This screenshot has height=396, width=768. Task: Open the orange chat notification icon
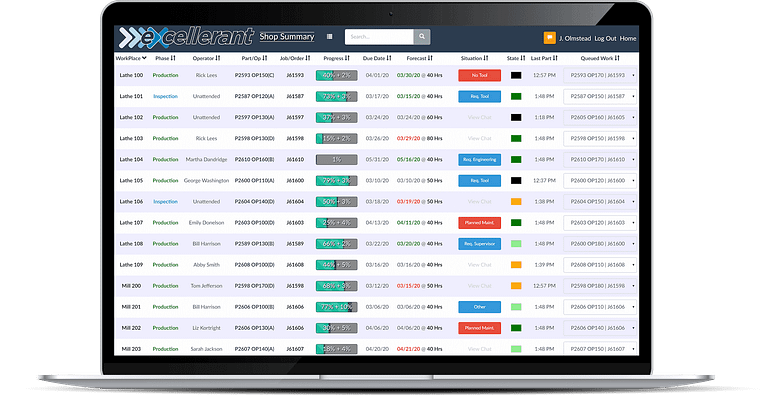[x=550, y=38]
